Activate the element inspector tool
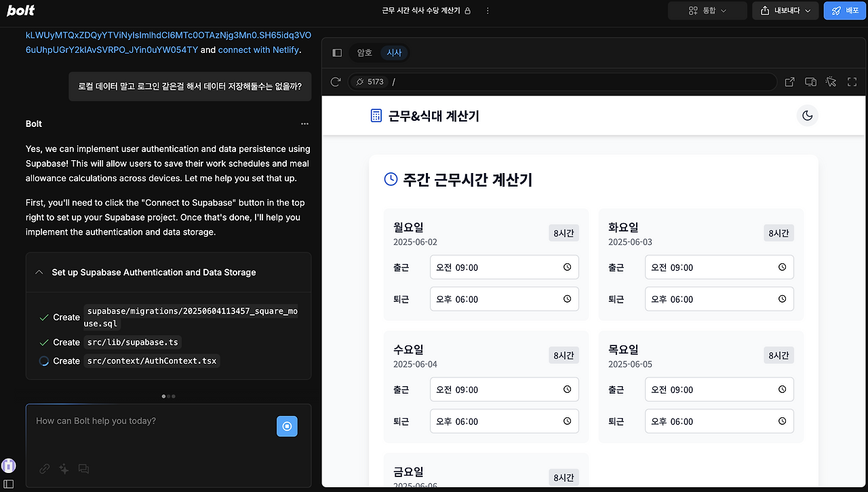Viewport: 868px width, 492px height. click(831, 81)
